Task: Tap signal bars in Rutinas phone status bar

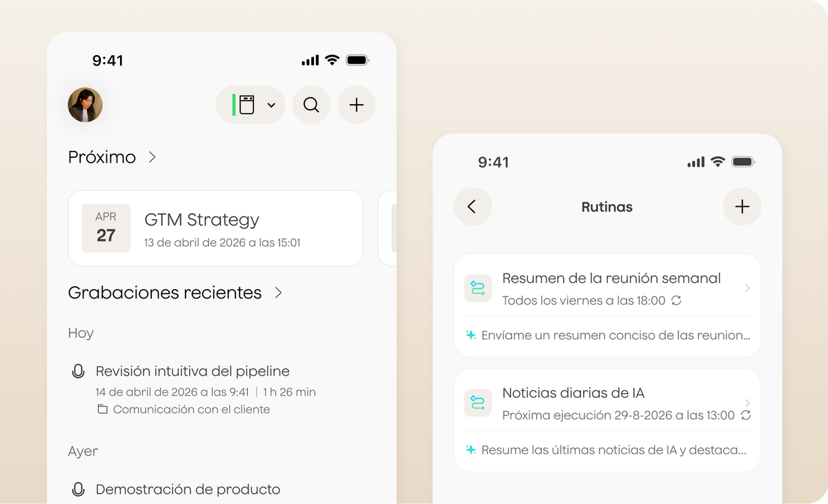Action: tap(696, 162)
